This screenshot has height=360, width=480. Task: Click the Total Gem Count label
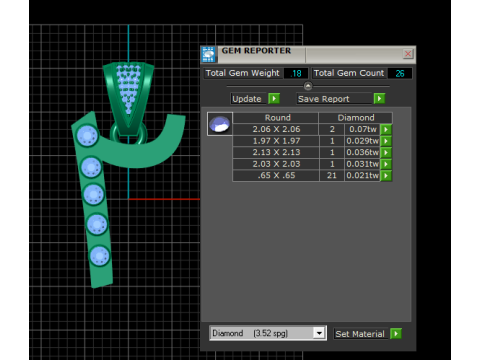point(349,73)
